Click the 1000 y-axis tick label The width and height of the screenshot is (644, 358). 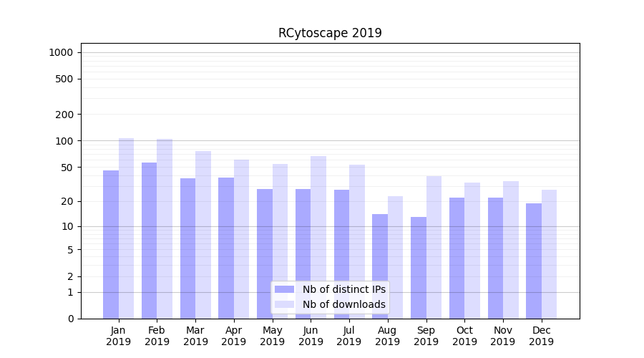pyautogui.click(x=61, y=52)
